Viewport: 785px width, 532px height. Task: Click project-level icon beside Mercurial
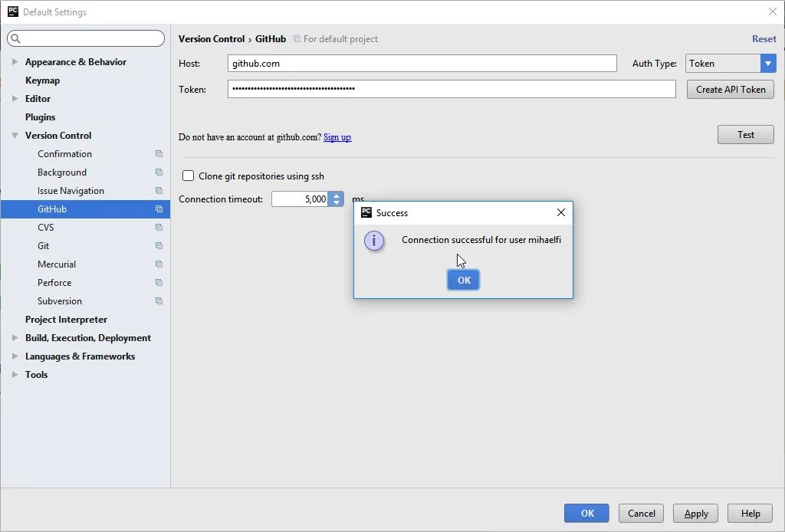(159, 264)
